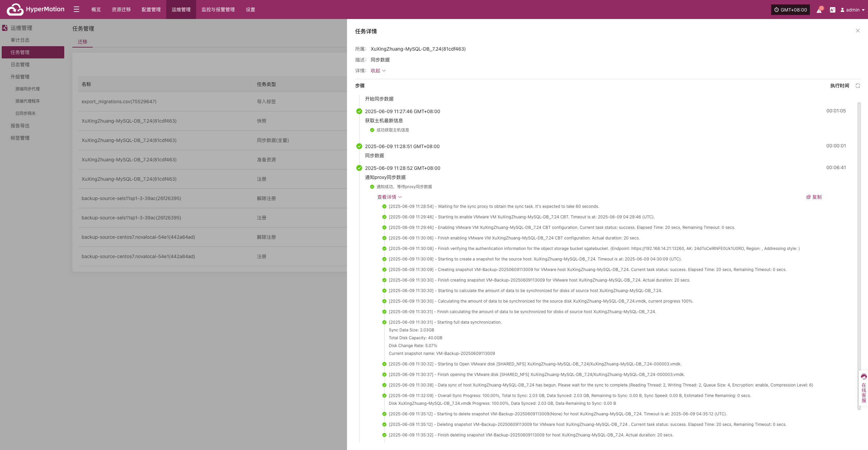Click the copy log icon 复制
Image resolution: width=868 pixels, height=450 pixels.
point(814,197)
